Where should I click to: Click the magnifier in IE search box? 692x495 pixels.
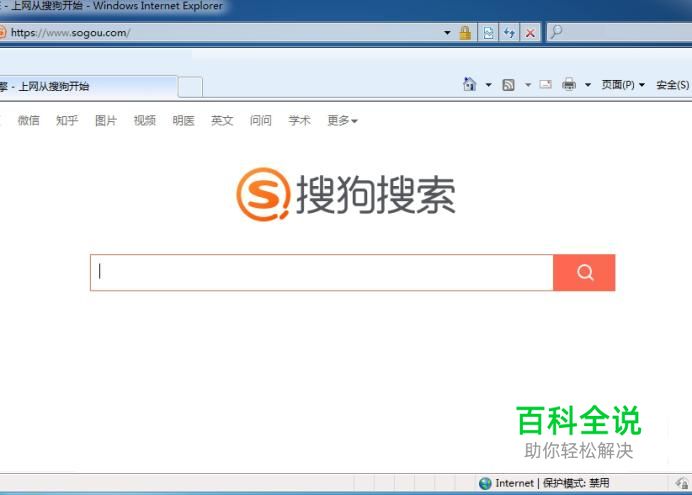[x=557, y=32]
